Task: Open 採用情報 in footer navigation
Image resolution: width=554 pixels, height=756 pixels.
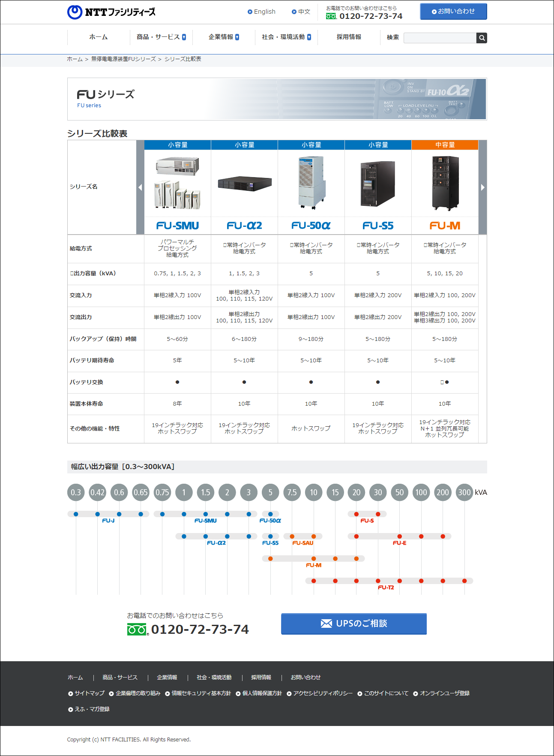Action: [x=261, y=678]
